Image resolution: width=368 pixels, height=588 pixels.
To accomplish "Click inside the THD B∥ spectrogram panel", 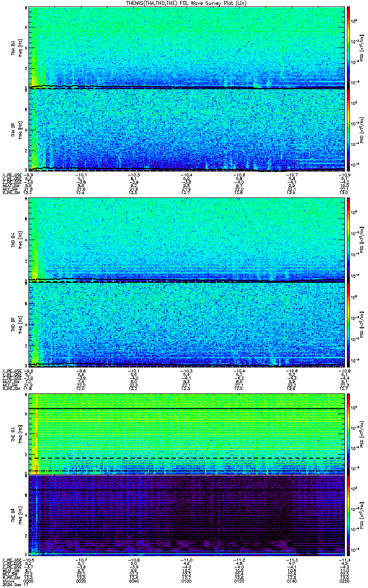I will (186, 324).
